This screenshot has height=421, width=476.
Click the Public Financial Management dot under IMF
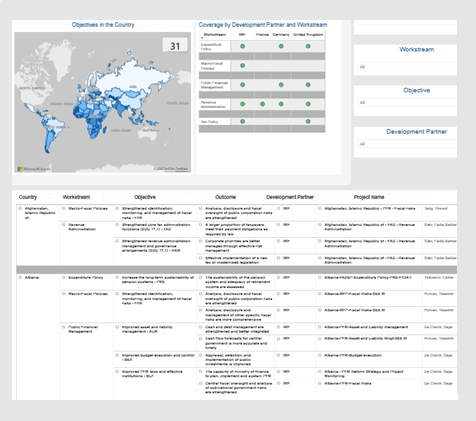[x=242, y=85]
